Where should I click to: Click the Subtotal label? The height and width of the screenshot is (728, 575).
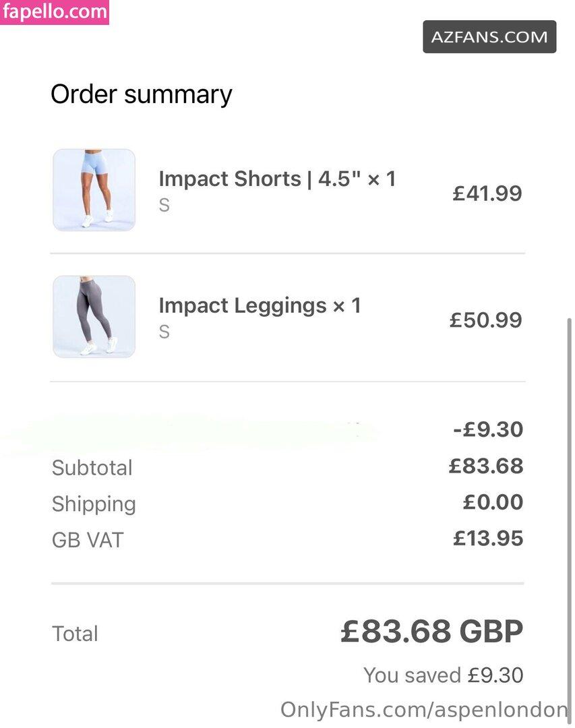(92, 468)
